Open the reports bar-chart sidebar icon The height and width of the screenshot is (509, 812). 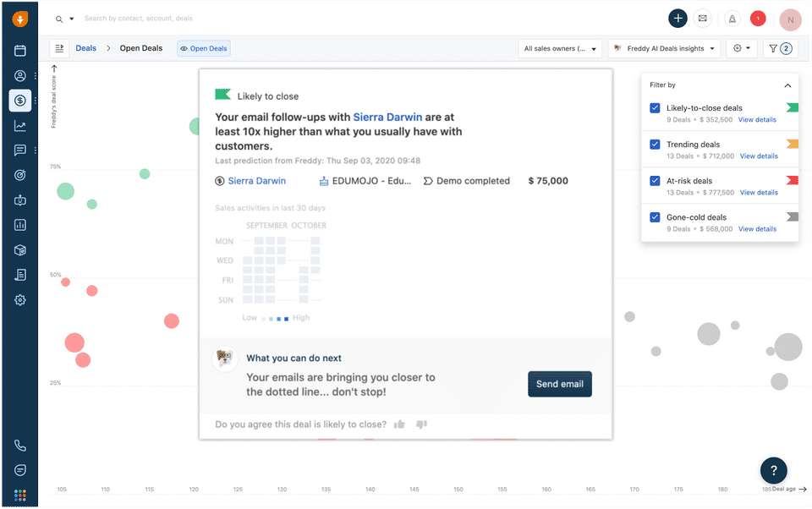click(x=19, y=225)
